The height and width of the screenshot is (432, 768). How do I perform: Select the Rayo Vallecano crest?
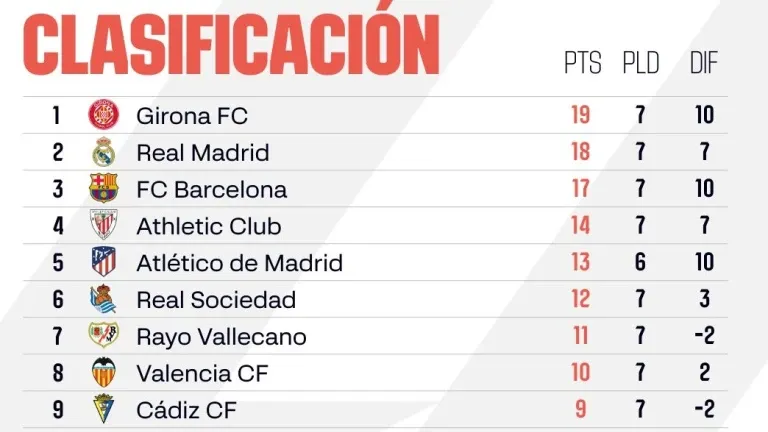point(103,336)
